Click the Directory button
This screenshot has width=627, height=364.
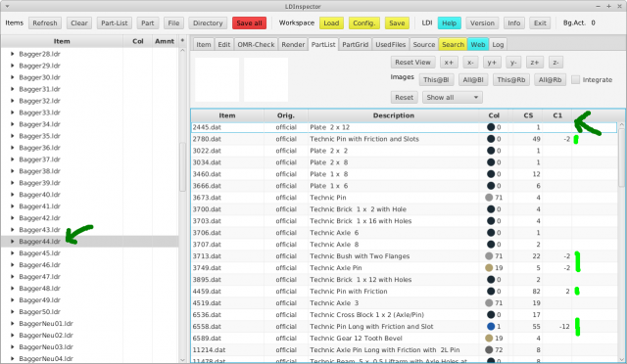coord(208,23)
